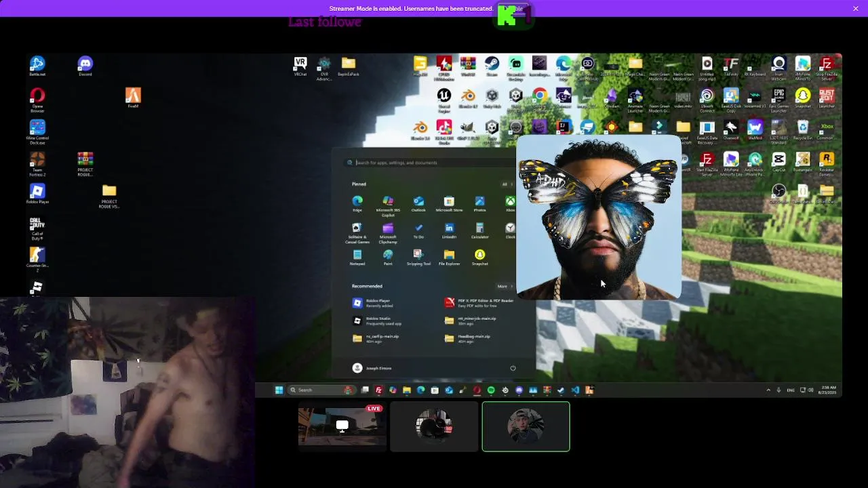Screen dimensions: 868x488
Task: Open Joseph's user account menu
Action: pyautogui.click(x=372, y=368)
